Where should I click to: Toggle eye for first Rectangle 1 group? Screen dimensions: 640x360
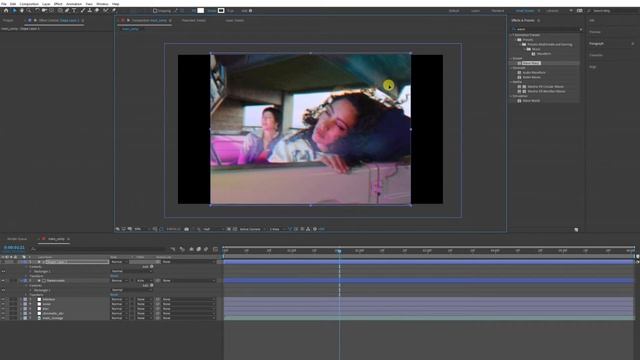coord(3,271)
